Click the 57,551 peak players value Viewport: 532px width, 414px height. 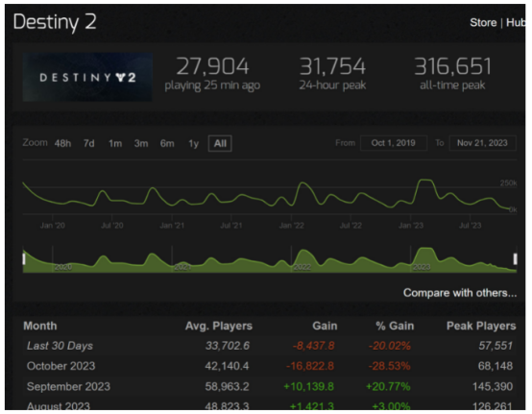coord(496,346)
